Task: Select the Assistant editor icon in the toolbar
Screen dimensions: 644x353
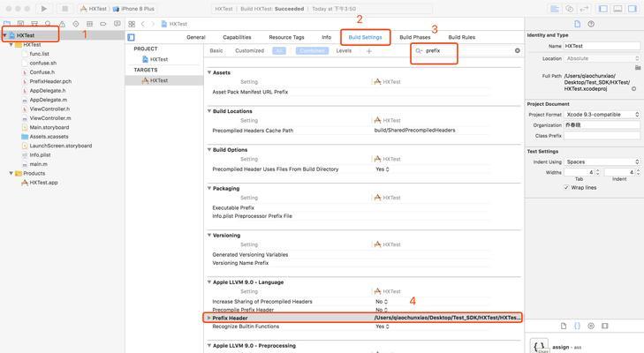Action: [569, 9]
